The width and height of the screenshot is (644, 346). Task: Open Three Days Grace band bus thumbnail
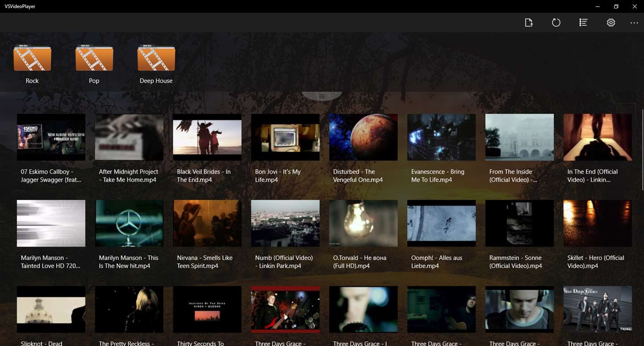click(x=597, y=309)
